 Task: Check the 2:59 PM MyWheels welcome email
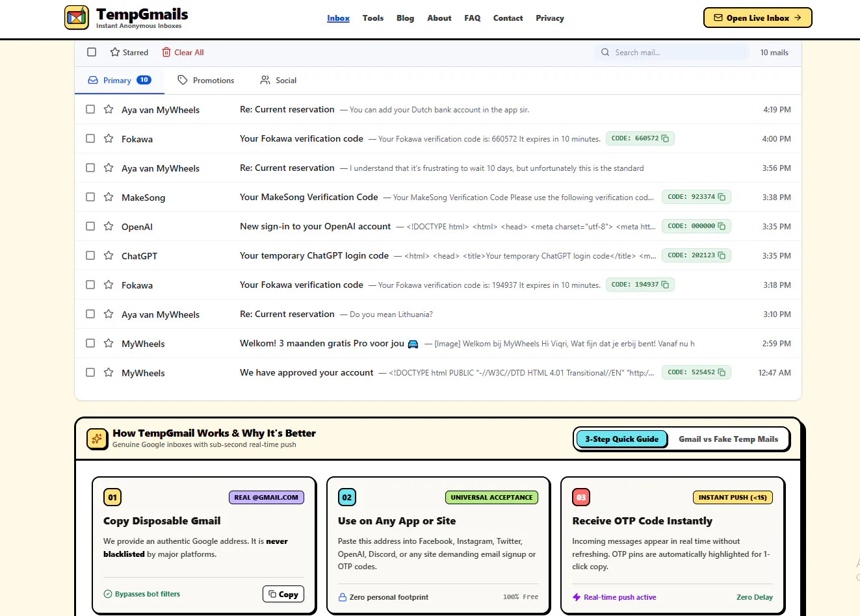[x=90, y=343]
